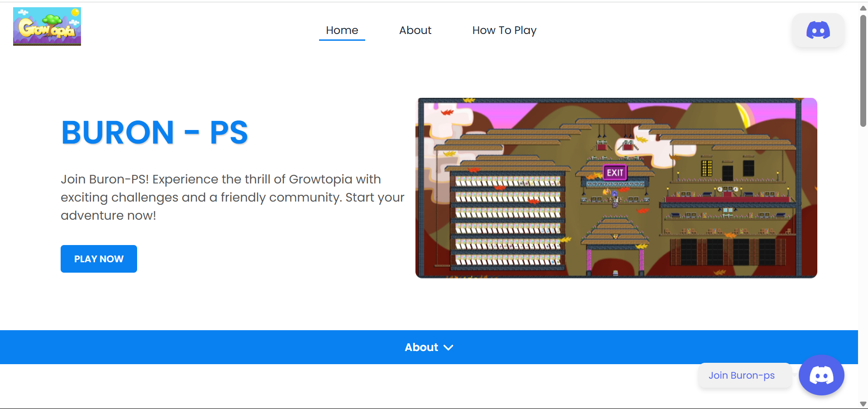Go to the Home nav tab
Screen dimensions: 868x409
click(342, 30)
